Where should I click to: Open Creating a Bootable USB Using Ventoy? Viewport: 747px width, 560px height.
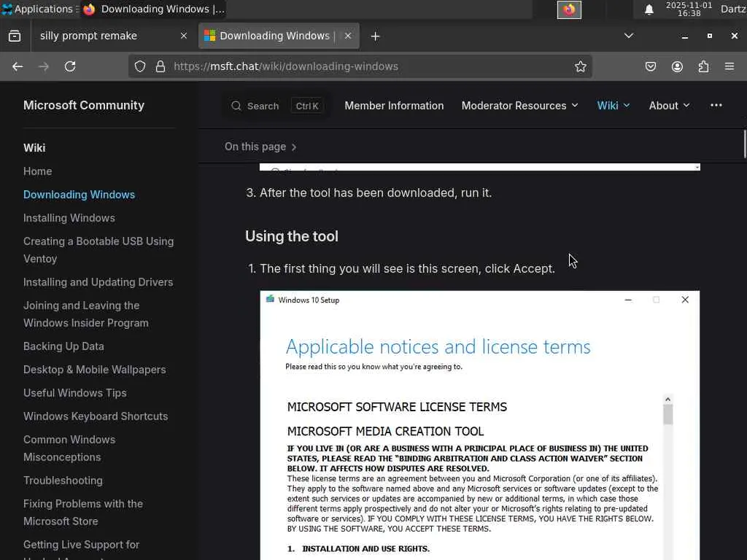click(x=98, y=250)
